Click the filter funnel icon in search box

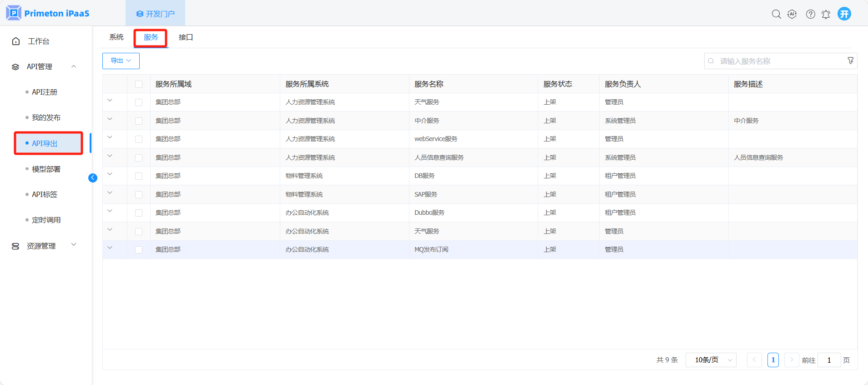[x=850, y=61]
